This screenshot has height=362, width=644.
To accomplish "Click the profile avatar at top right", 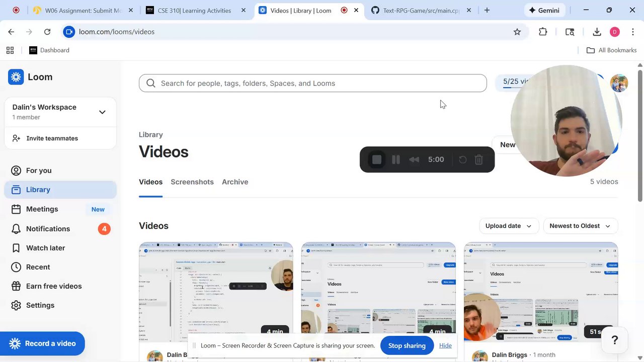I will pyautogui.click(x=619, y=83).
